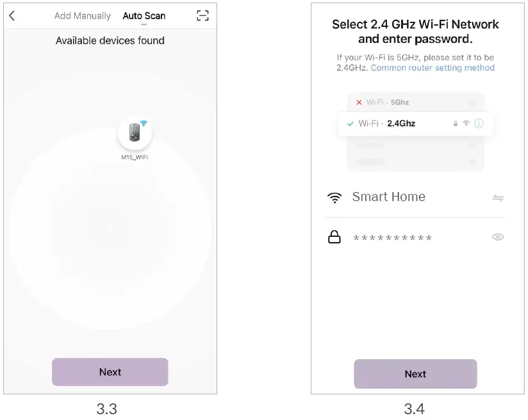Click the M15_WIFI device label
Image resolution: width=528 pixels, height=420 pixels.
coord(135,157)
